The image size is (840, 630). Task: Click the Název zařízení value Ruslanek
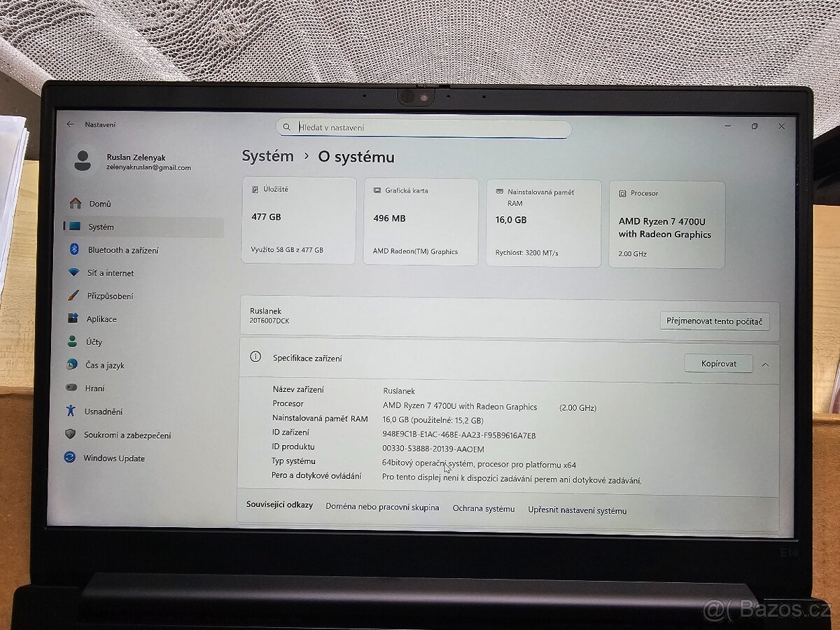(x=399, y=391)
